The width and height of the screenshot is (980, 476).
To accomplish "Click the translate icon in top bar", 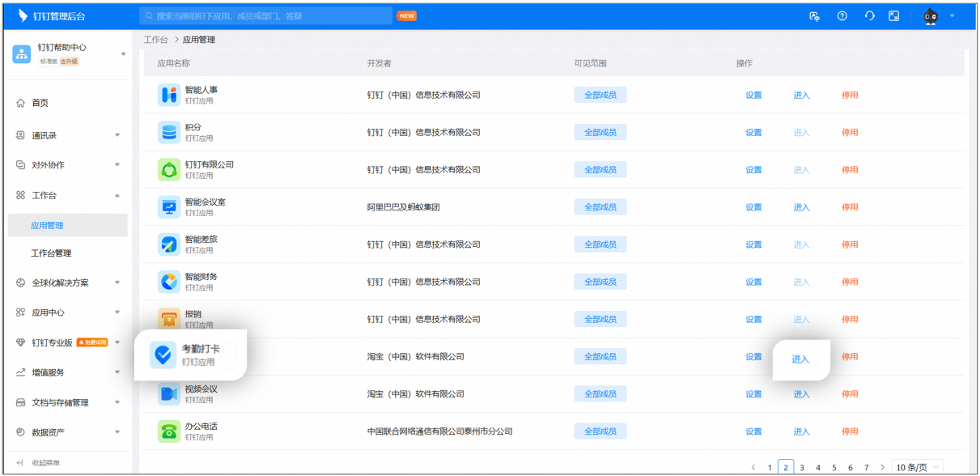I will [x=814, y=15].
